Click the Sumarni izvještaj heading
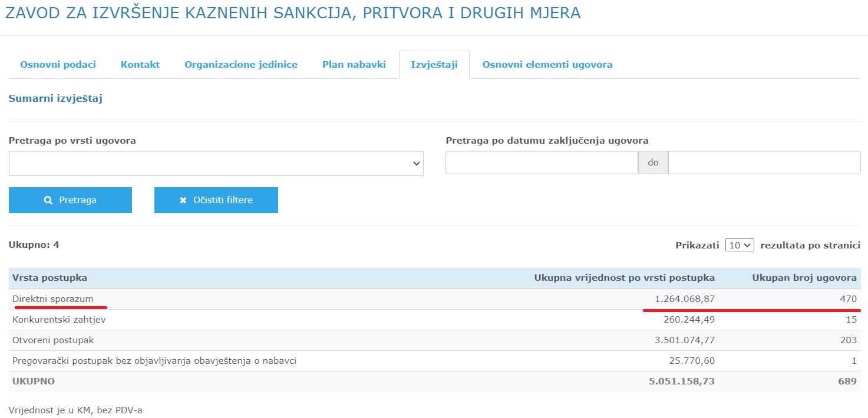This screenshot has width=868, height=418. pos(55,98)
